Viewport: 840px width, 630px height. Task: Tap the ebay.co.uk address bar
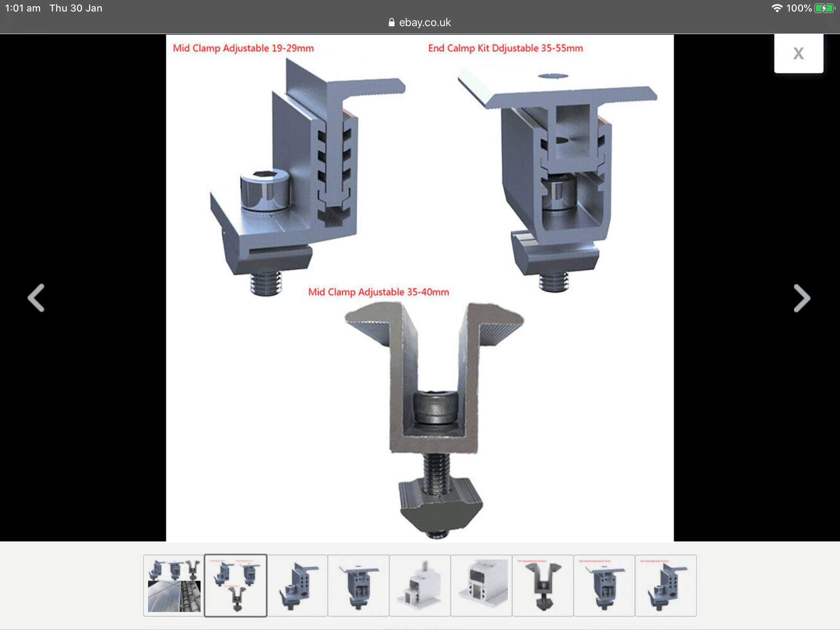420,23
